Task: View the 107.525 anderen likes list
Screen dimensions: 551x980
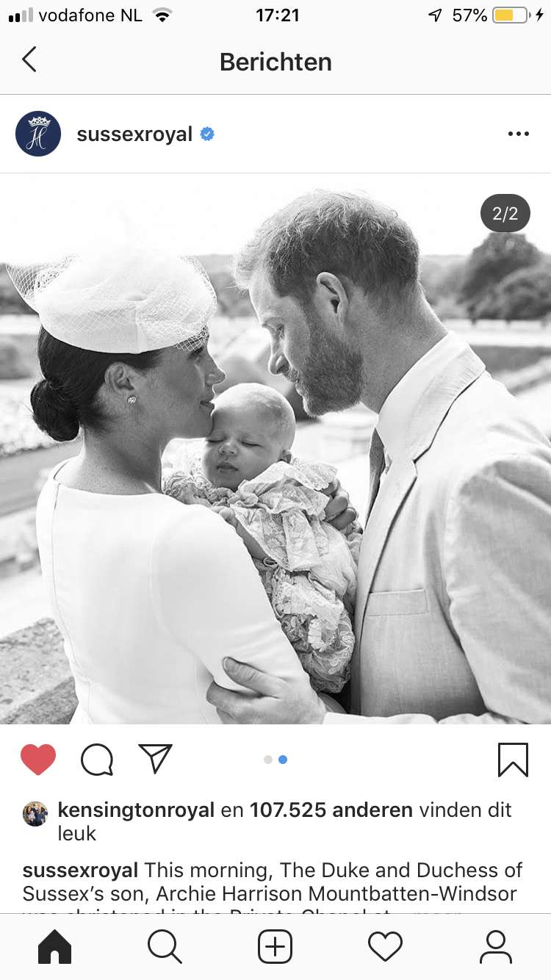Action: (x=331, y=810)
